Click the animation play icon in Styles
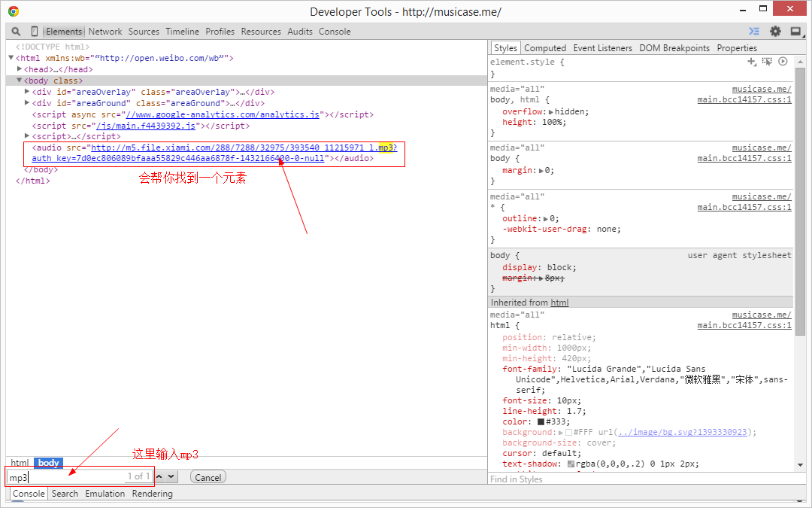This screenshot has height=508, width=812. pyautogui.click(x=783, y=62)
